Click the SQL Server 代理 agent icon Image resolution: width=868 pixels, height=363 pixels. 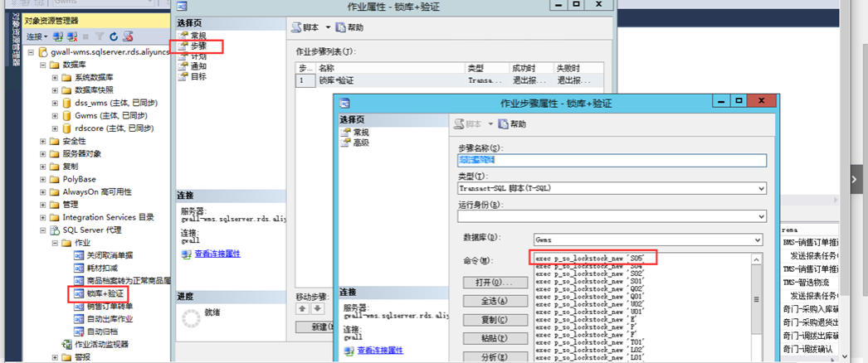tap(54, 230)
